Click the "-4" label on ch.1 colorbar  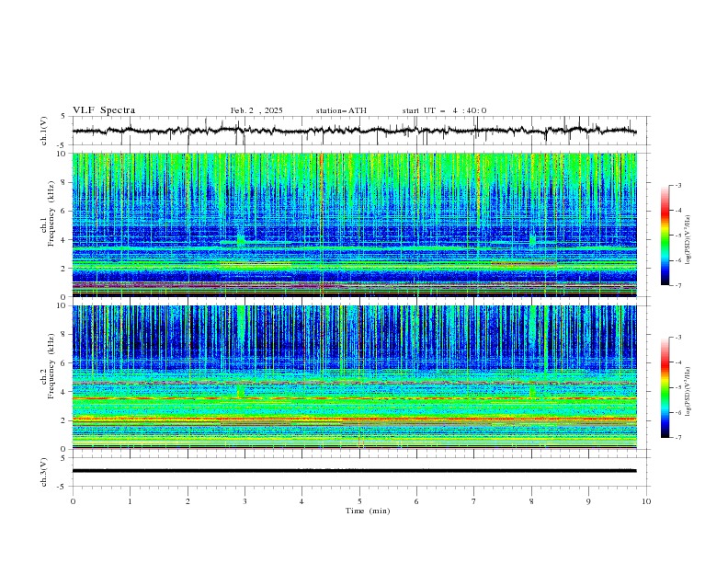pyautogui.click(x=678, y=211)
